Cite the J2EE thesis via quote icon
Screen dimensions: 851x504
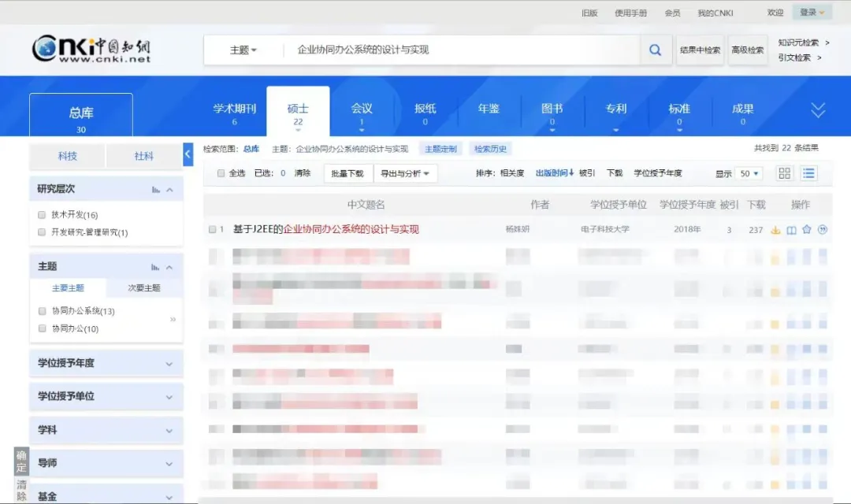(x=823, y=229)
